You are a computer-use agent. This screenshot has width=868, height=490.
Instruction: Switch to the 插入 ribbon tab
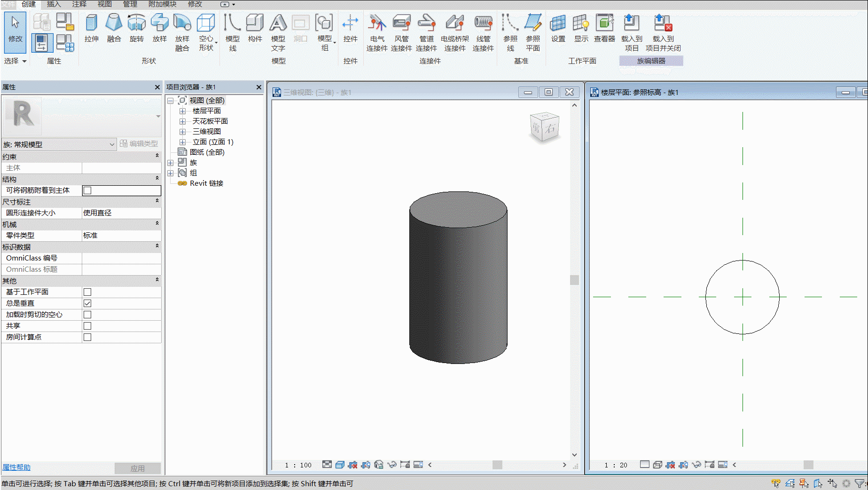click(54, 4)
